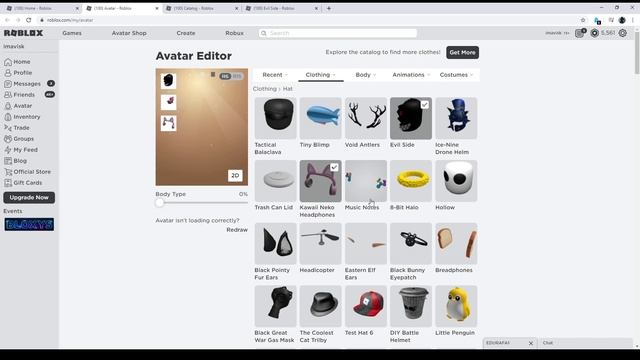
Task: Open Friends in the sidebar
Action: pyautogui.click(x=20, y=95)
